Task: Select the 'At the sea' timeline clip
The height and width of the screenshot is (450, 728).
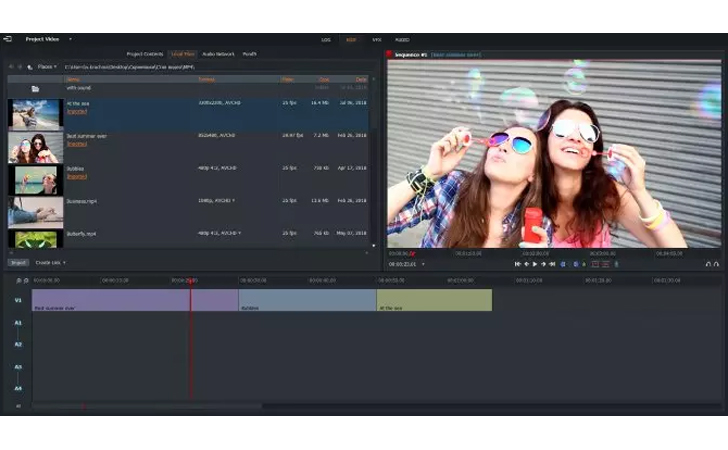Action: click(435, 300)
